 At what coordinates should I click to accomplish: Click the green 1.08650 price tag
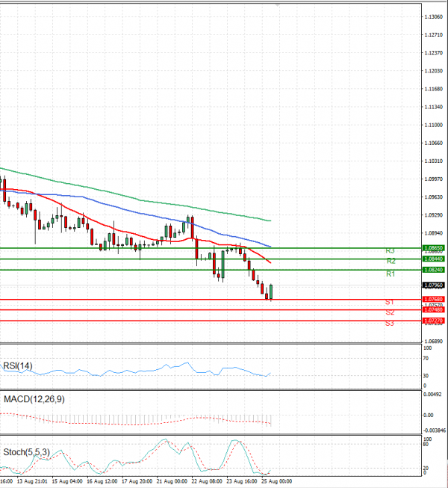[x=433, y=248]
